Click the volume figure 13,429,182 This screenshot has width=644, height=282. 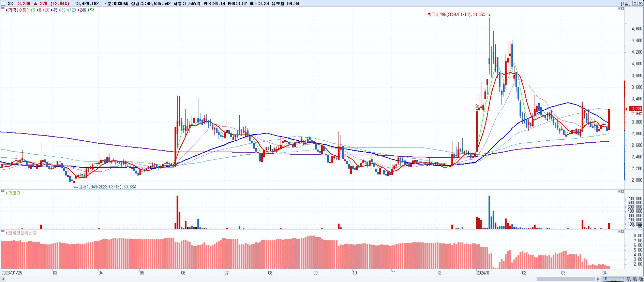coord(87,3)
